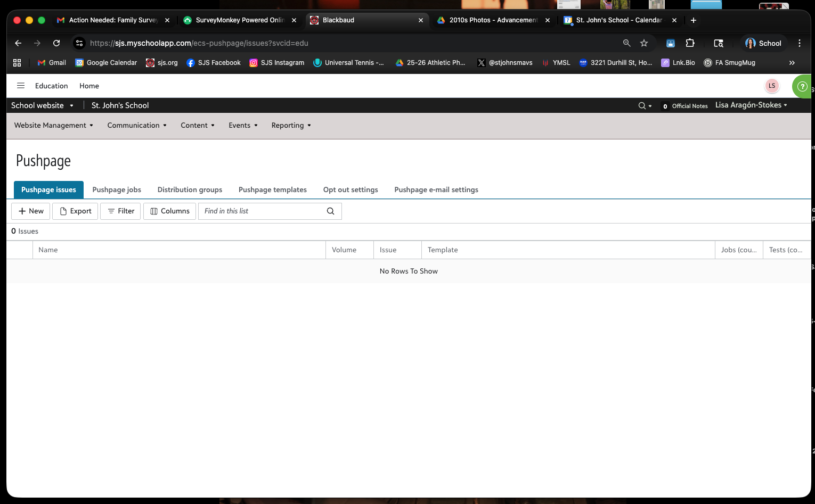Click the magnifier icon in Find in this list
The height and width of the screenshot is (504, 815).
(330, 211)
